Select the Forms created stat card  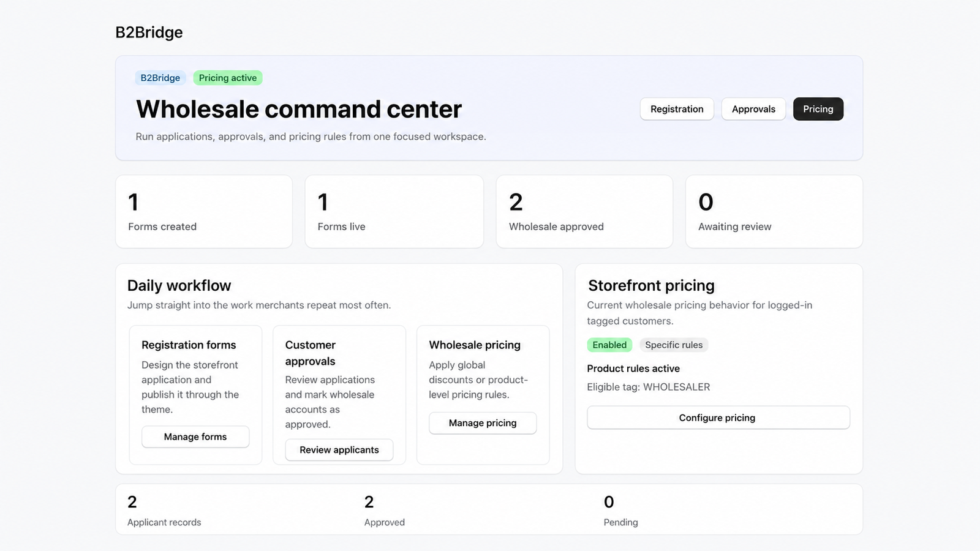point(204,212)
